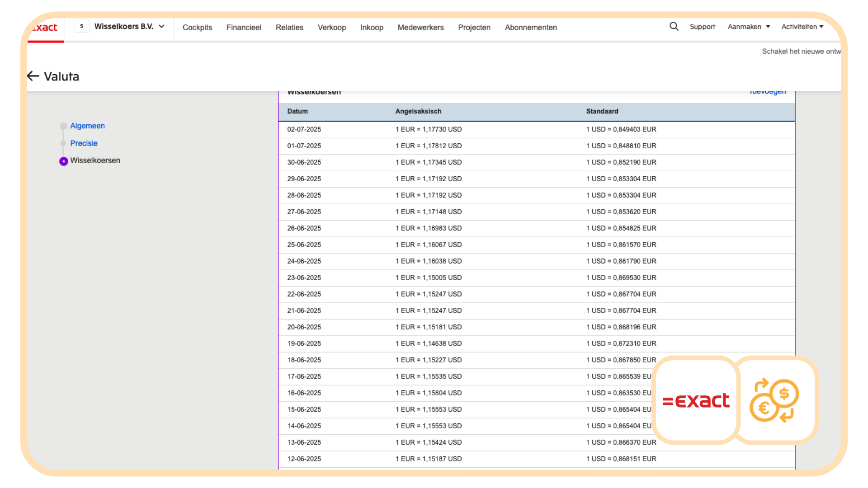Select date 02-07-2025 in the table
Viewport: 868px width, 488px height.
tap(304, 129)
